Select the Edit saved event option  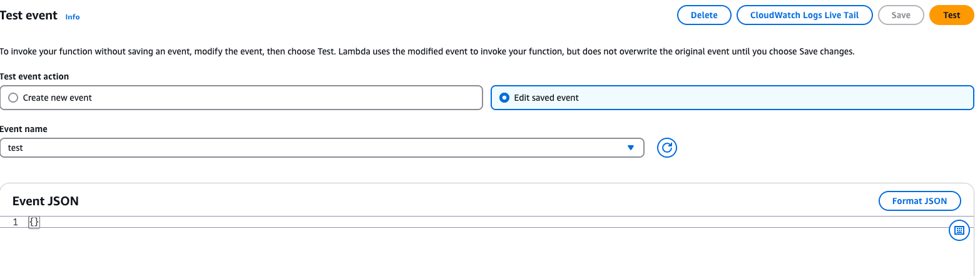[732, 98]
